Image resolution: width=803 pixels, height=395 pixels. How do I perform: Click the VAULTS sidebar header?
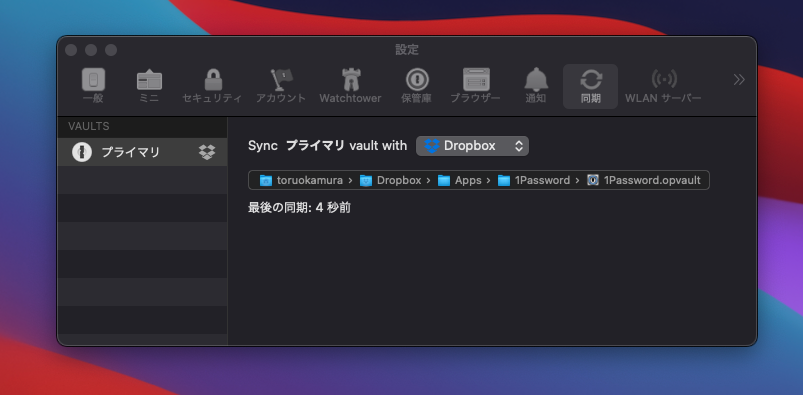[89, 126]
